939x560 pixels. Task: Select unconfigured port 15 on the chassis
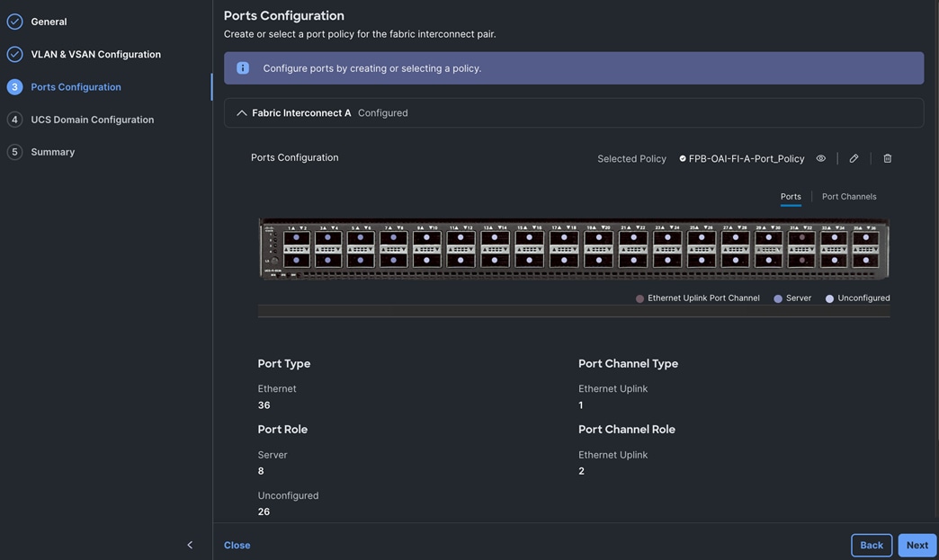(530, 237)
